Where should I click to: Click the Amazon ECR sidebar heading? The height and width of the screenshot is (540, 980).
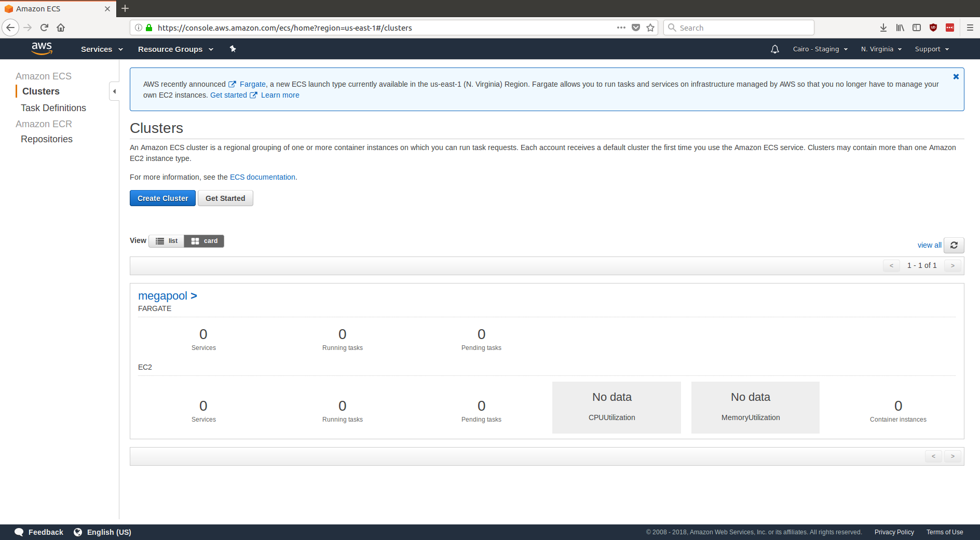pyautogui.click(x=44, y=124)
